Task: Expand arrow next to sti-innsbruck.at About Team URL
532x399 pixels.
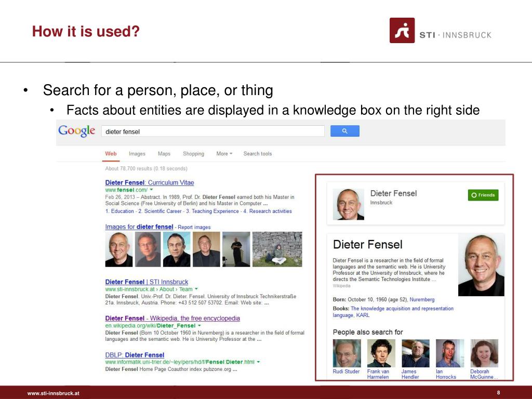Action: pyautogui.click(x=196, y=289)
